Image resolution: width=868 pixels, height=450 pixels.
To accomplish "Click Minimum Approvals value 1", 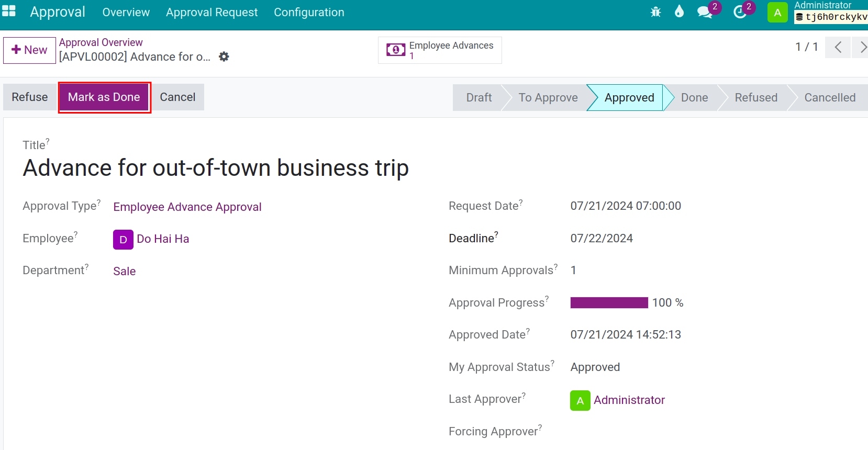I will (573, 271).
